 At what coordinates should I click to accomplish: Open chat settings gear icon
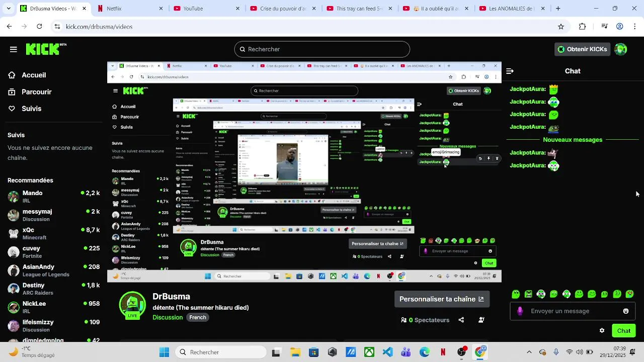[602, 331]
